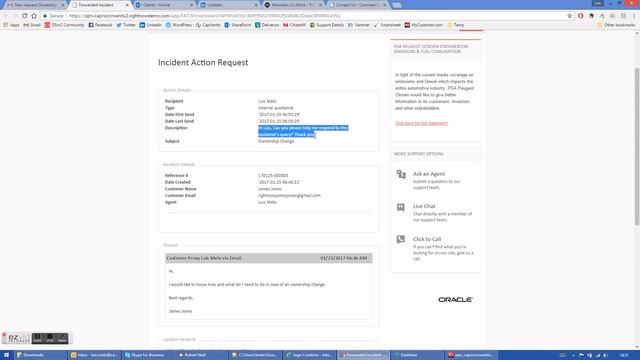Open the Twitter bookmark
The image size is (640, 360).
click(126, 25)
